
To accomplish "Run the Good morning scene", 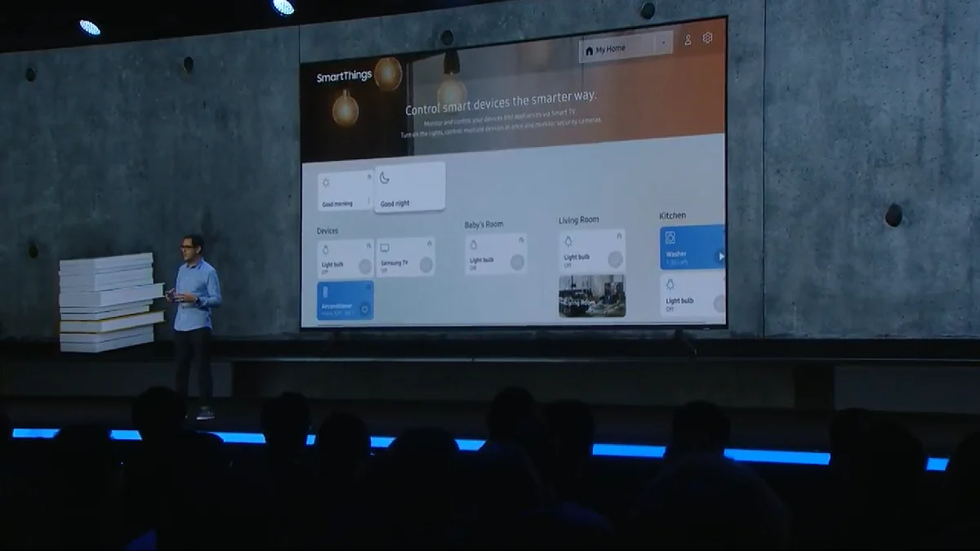I will [345, 191].
